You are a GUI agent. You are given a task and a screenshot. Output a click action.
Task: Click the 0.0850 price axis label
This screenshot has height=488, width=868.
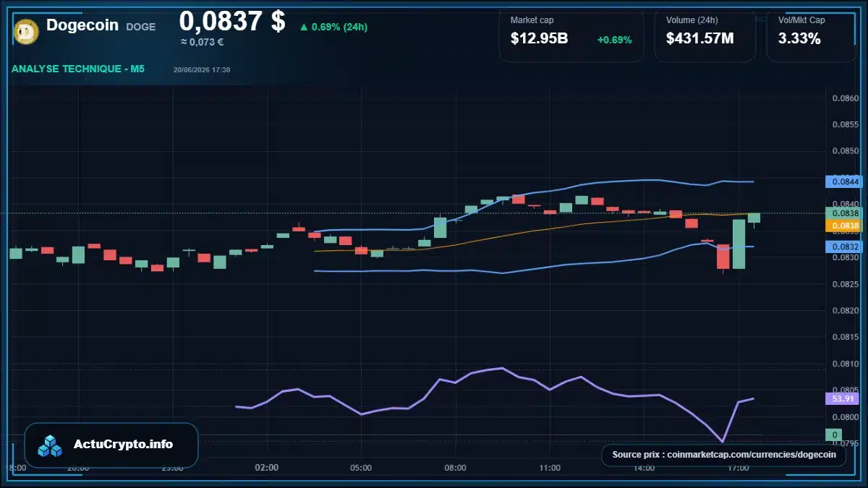[x=845, y=151]
